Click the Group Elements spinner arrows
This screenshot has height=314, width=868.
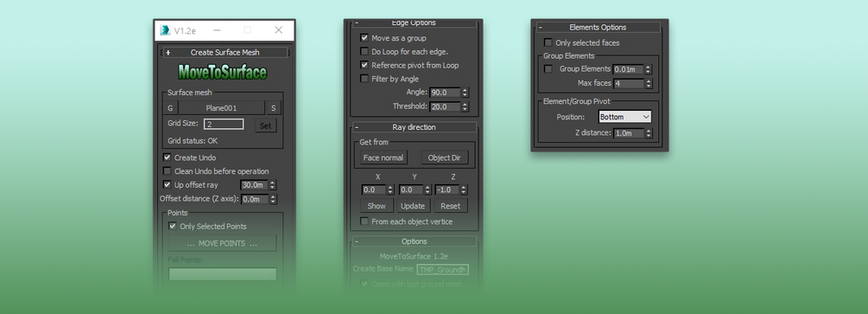(649, 70)
